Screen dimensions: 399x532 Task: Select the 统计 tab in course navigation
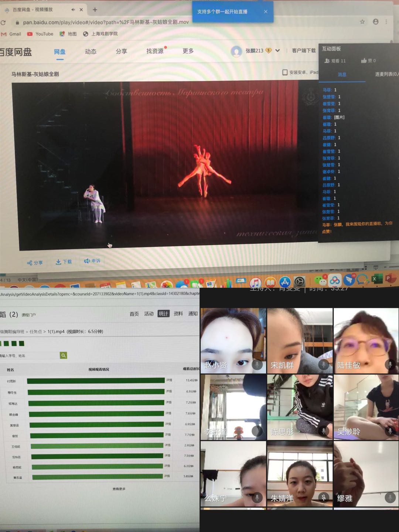(x=163, y=314)
